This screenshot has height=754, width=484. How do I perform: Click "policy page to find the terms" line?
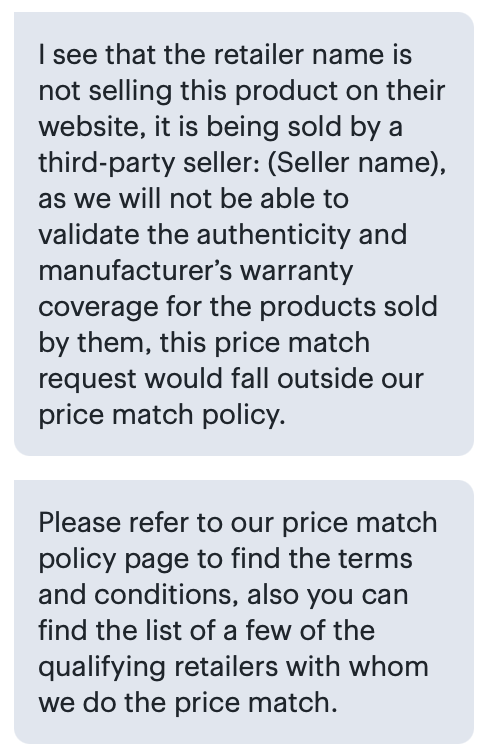point(225,558)
